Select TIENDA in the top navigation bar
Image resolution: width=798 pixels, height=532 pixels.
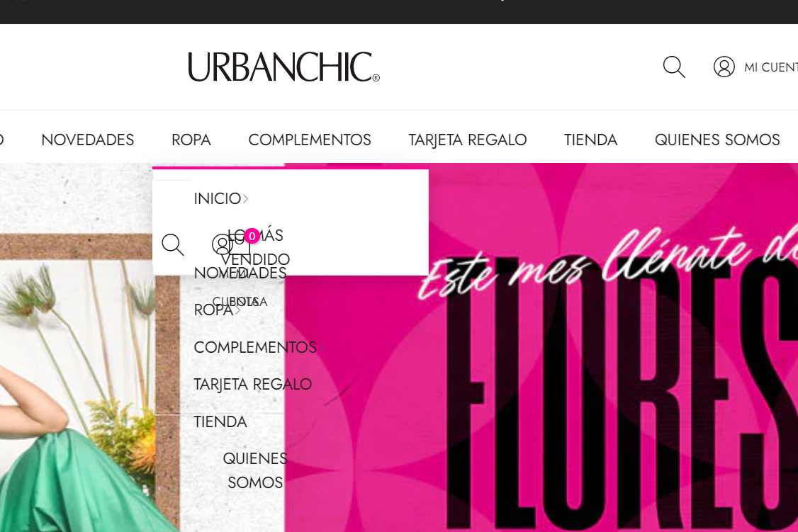tap(590, 140)
